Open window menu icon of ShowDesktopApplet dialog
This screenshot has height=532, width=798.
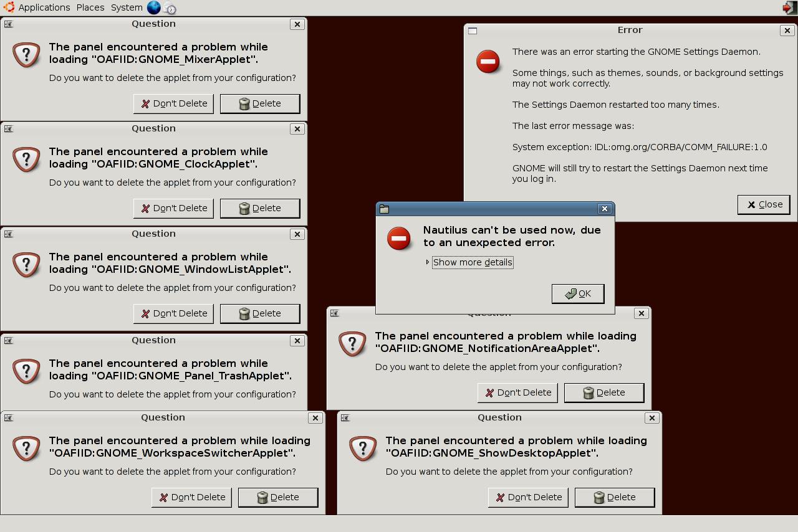345,417
